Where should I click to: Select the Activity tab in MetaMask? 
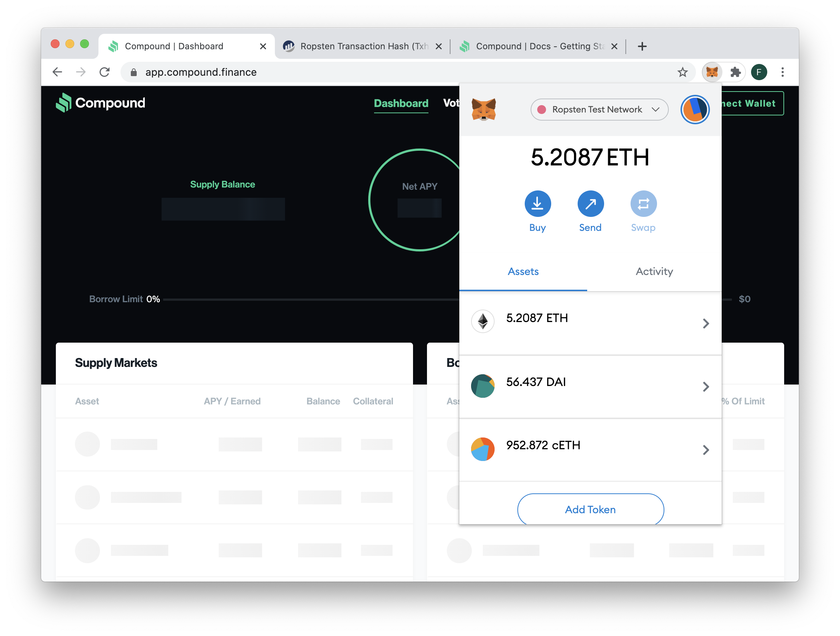click(654, 271)
